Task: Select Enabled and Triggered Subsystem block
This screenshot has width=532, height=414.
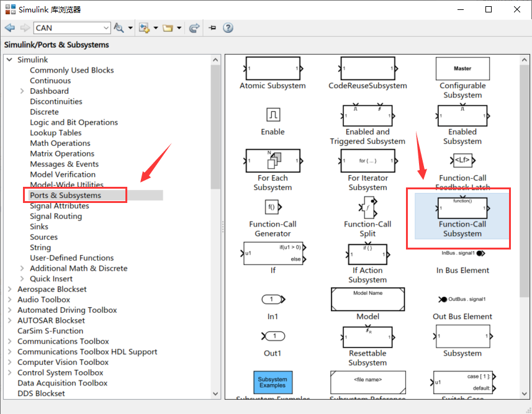Action: tap(367, 115)
